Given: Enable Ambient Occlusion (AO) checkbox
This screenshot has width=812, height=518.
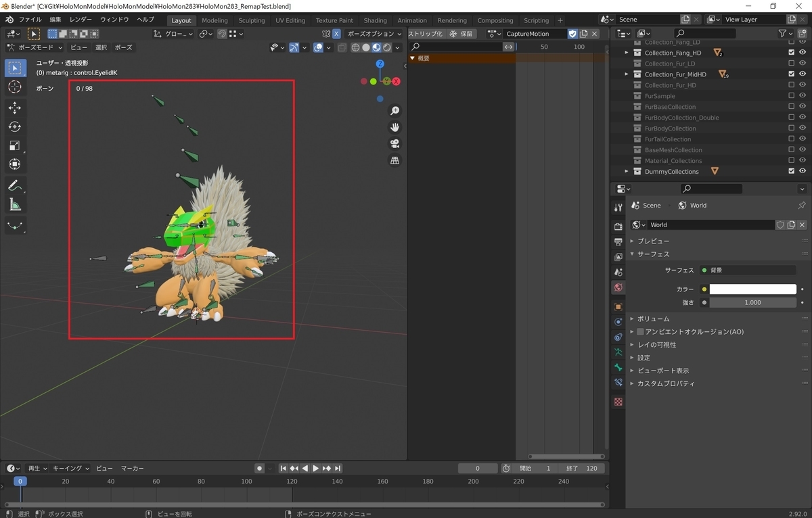Looking at the screenshot, I should pyautogui.click(x=640, y=332).
